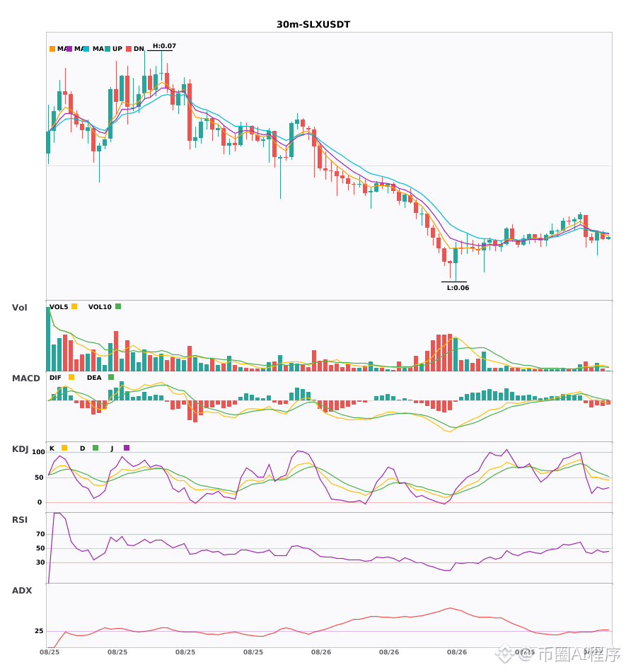Select the orange MA legend swatch
Screen dimensions: 626x672
tap(52, 49)
